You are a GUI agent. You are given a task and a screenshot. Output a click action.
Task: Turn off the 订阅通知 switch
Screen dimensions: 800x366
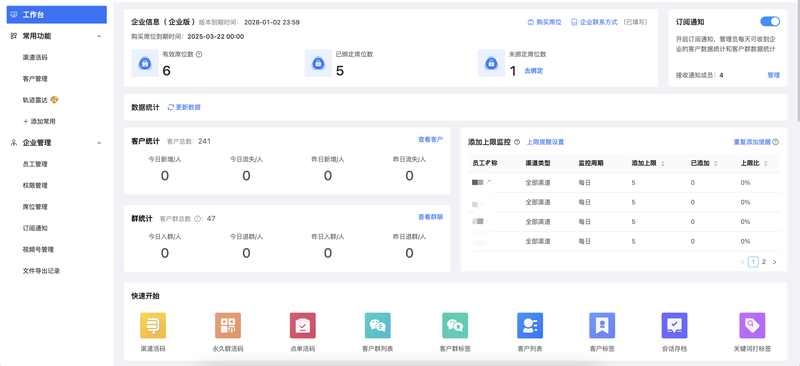[x=770, y=21]
